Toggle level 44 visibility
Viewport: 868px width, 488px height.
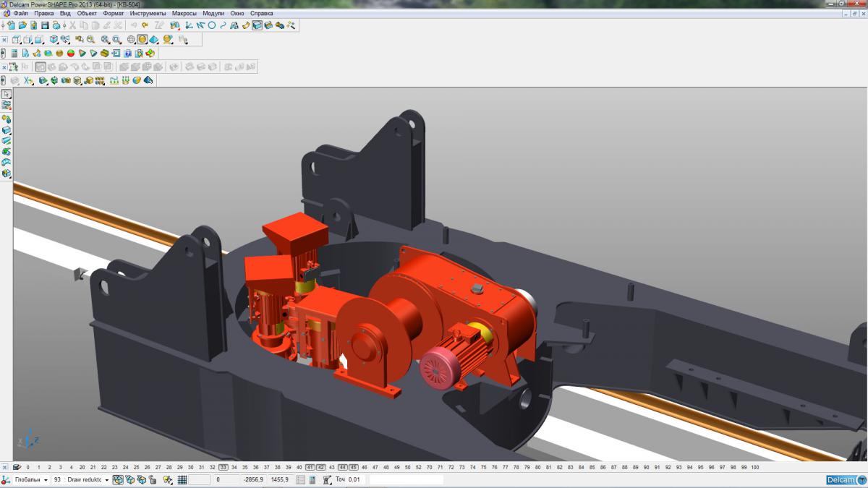(x=342, y=467)
